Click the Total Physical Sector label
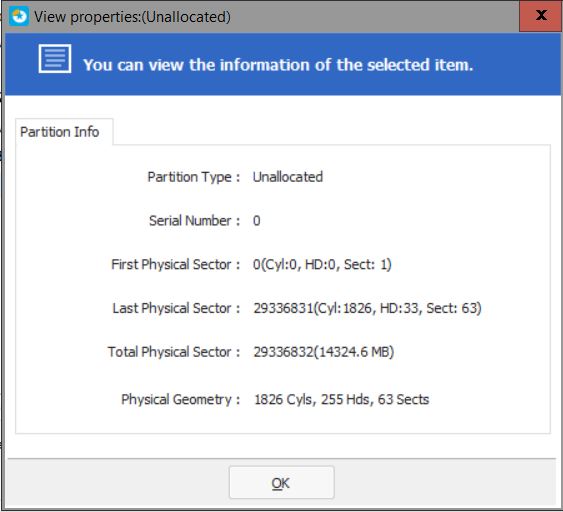Image resolution: width=563 pixels, height=512 pixels. (x=174, y=352)
